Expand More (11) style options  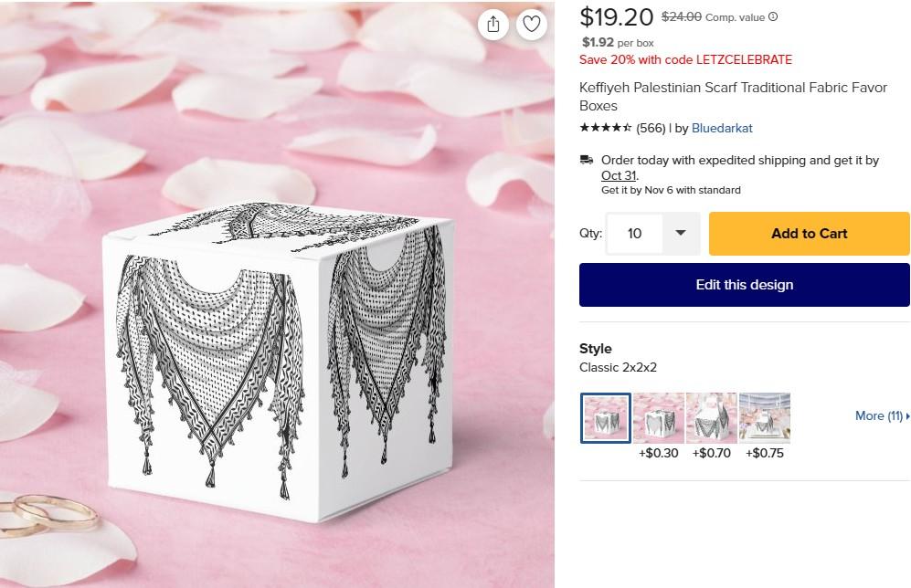point(882,415)
